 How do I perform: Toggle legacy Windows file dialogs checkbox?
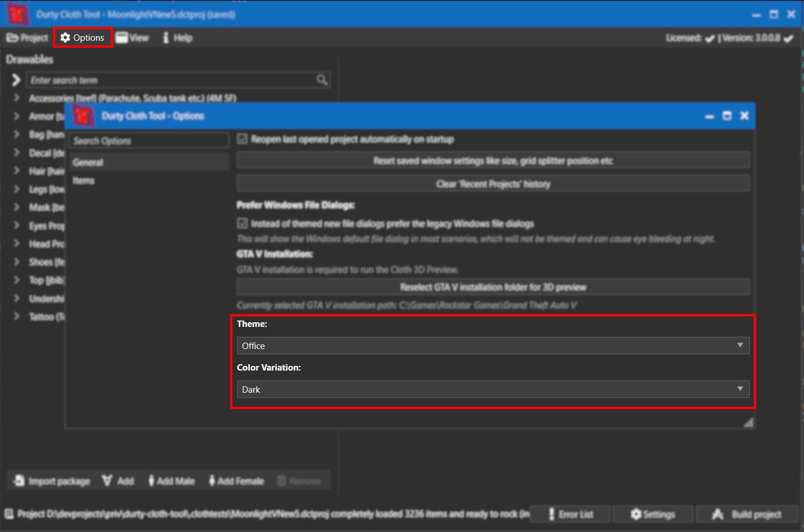242,223
